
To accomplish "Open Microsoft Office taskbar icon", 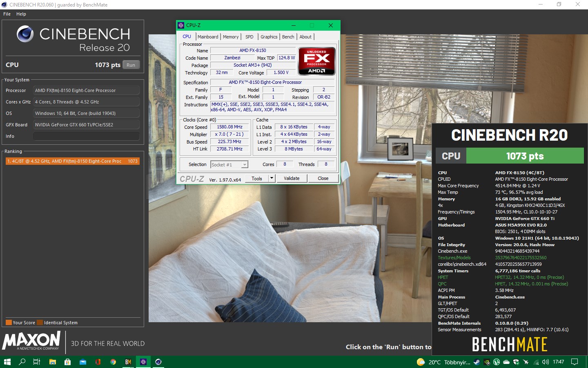I will 98,362.
